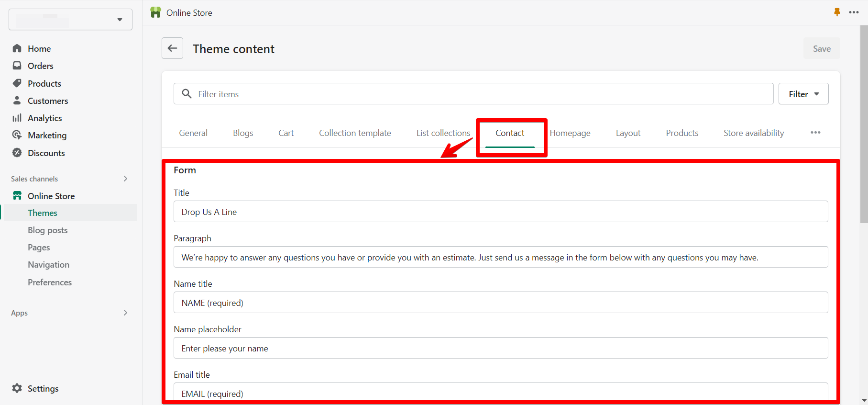Click the Products tag icon
This screenshot has height=406, width=868.
click(x=17, y=83)
